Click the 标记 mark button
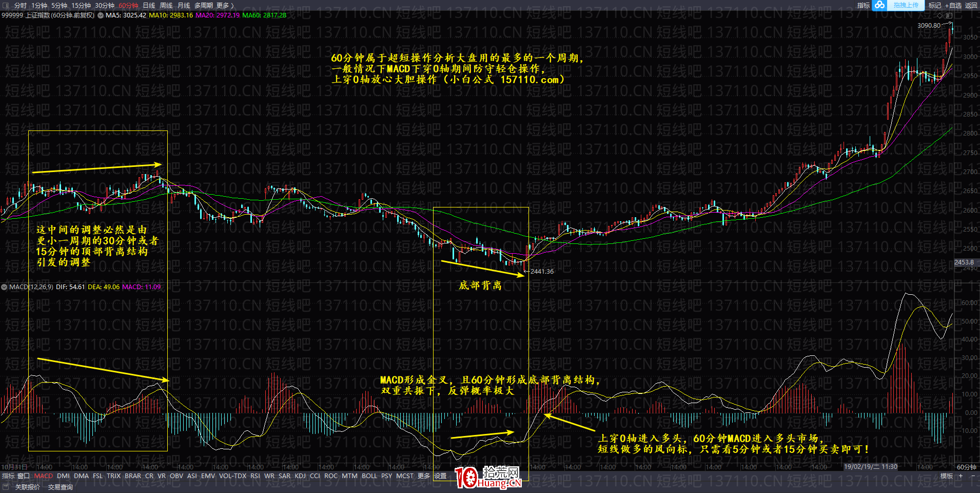Image resolution: width=980 pixels, height=493 pixels. tap(935, 5)
